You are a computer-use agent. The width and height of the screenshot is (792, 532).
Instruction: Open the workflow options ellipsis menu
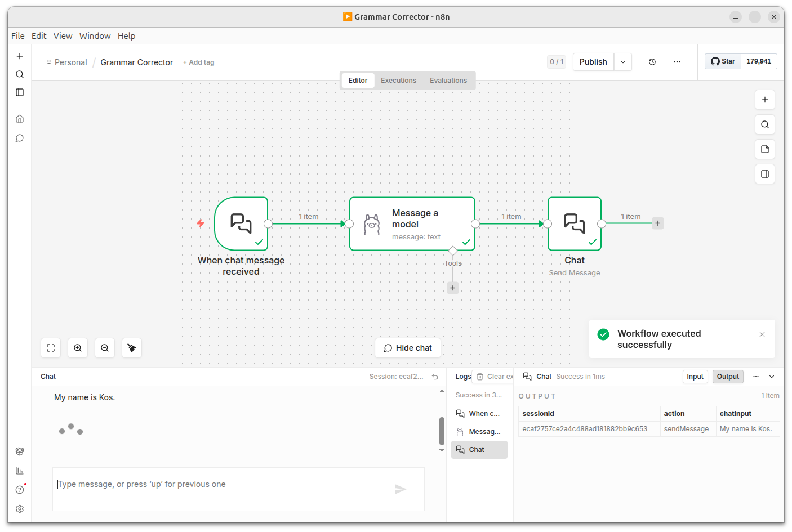677,62
